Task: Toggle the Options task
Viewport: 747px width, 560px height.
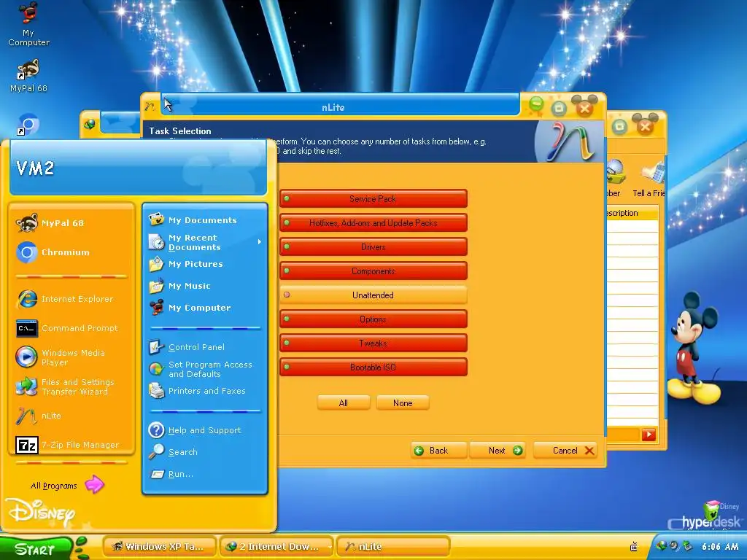Action: point(373,319)
